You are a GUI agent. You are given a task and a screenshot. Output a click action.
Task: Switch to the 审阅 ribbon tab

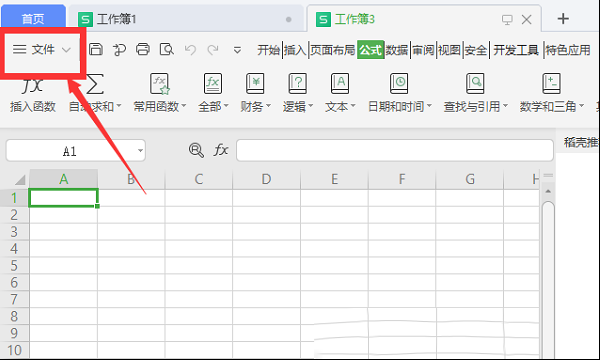(423, 50)
